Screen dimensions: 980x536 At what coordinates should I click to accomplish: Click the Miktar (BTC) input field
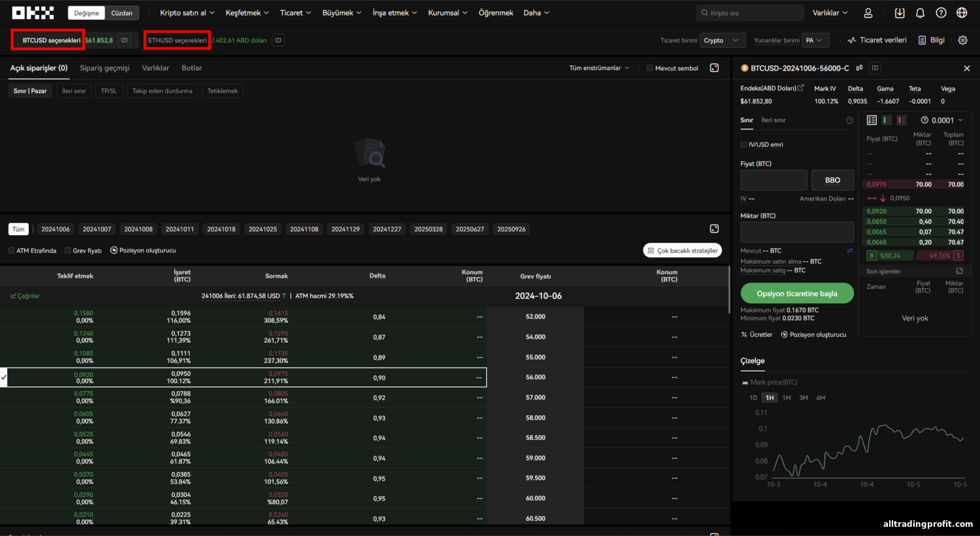[x=797, y=232]
